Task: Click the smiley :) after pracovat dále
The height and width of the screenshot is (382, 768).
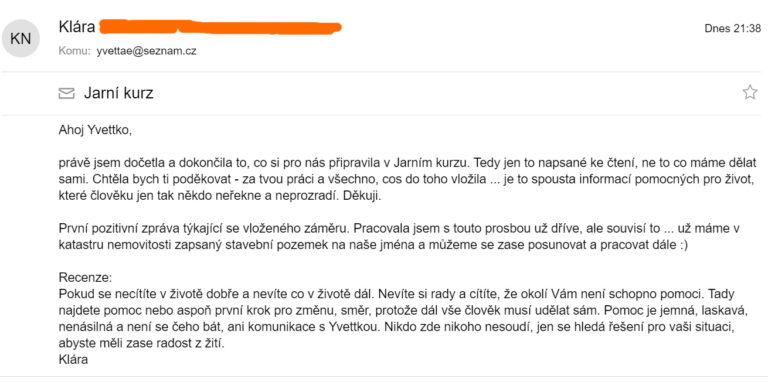Action: [x=682, y=245]
